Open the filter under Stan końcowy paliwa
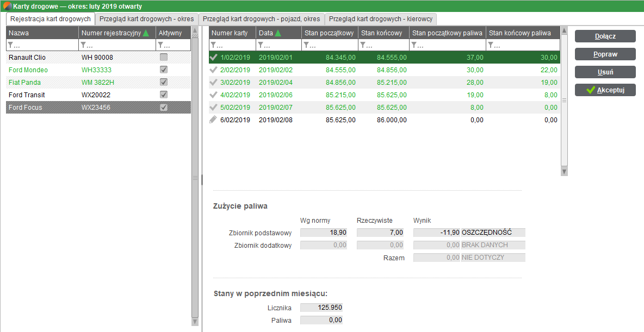Screen dimensions: 644x332 (492, 45)
